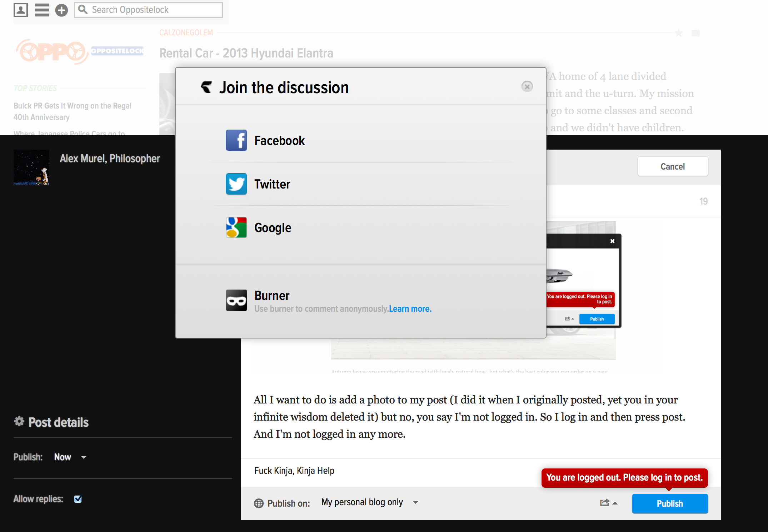
Task: Close the Join the discussion dialog
Action: [x=527, y=86]
